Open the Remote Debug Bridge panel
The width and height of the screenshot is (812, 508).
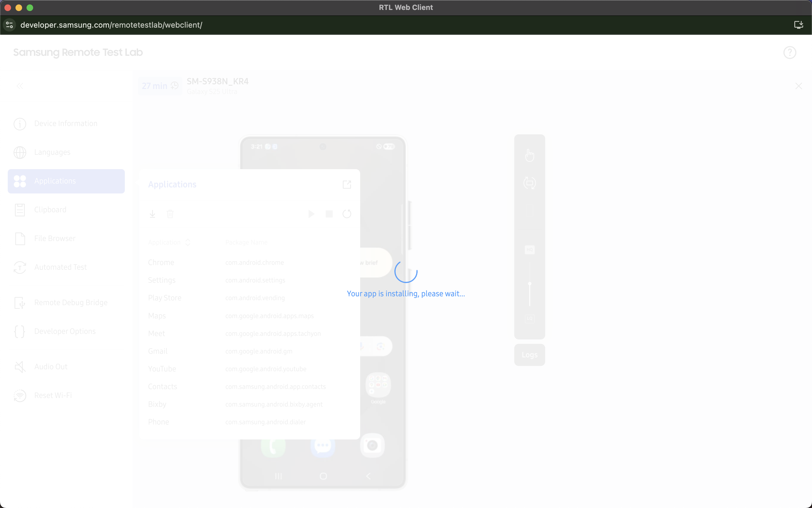click(66, 303)
